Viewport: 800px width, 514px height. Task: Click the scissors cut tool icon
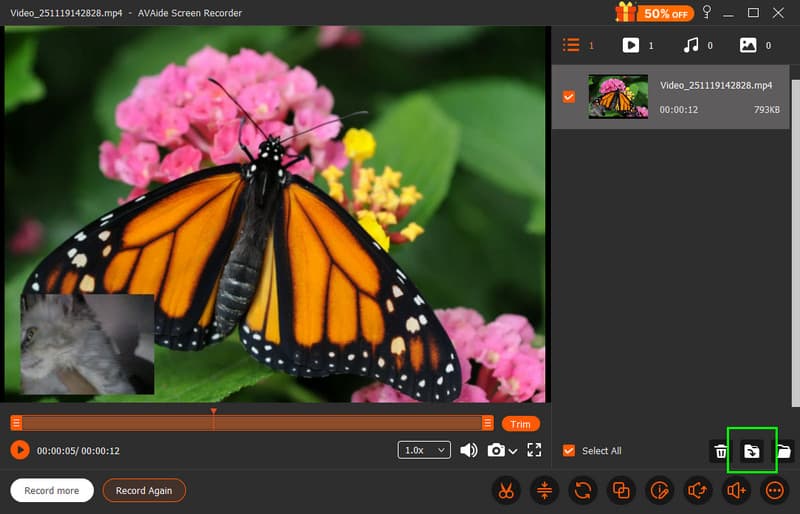[507, 490]
